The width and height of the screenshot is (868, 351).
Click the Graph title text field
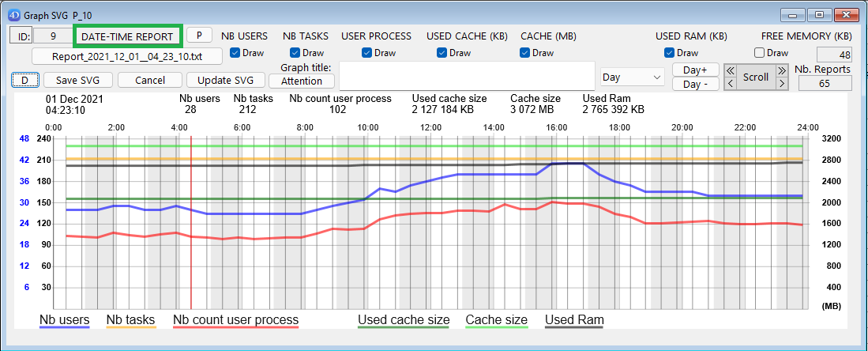point(466,76)
